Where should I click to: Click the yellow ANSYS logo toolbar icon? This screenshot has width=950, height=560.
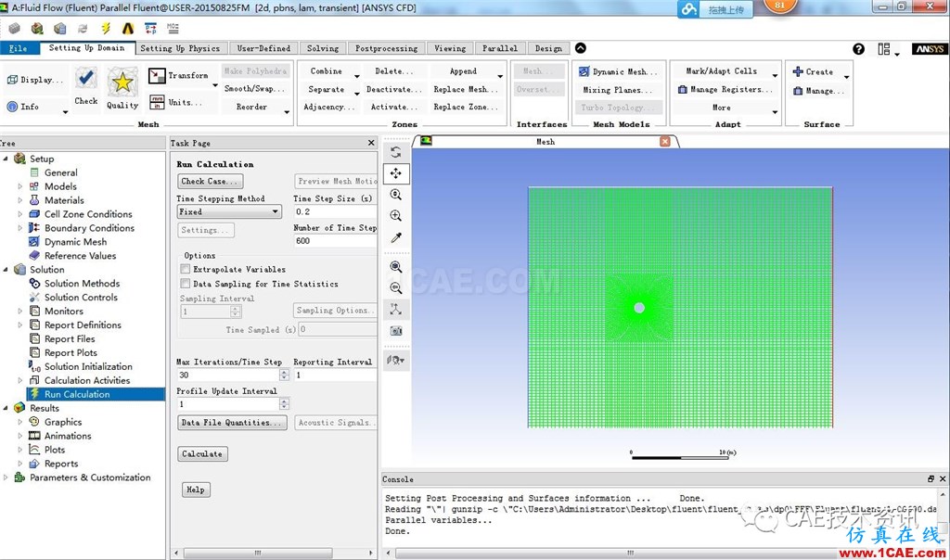coord(128,29)
